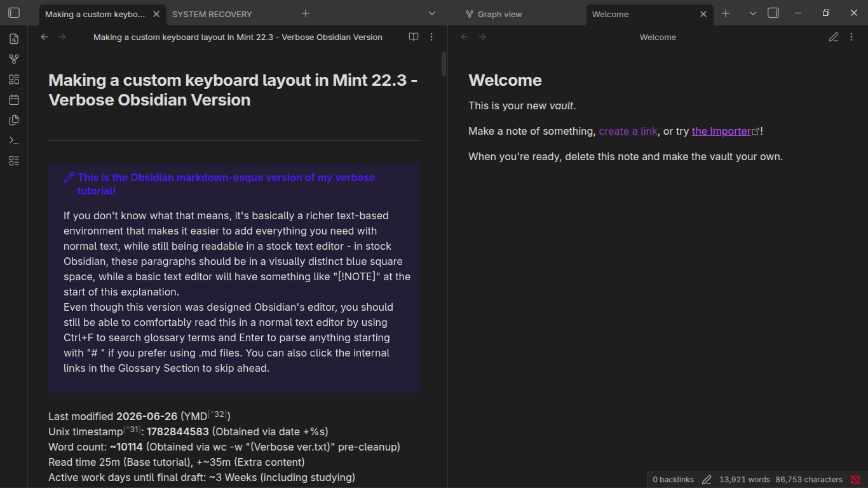Jump to footnote 31 after Unix timestamp

[132, 430]
